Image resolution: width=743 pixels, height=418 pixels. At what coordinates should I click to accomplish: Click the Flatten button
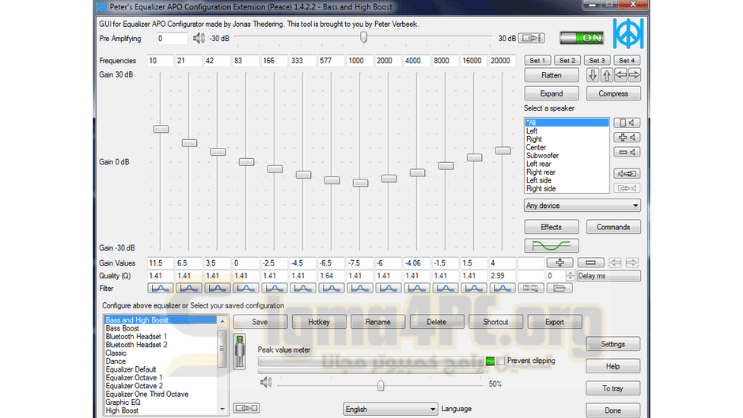tap(551, 75)
